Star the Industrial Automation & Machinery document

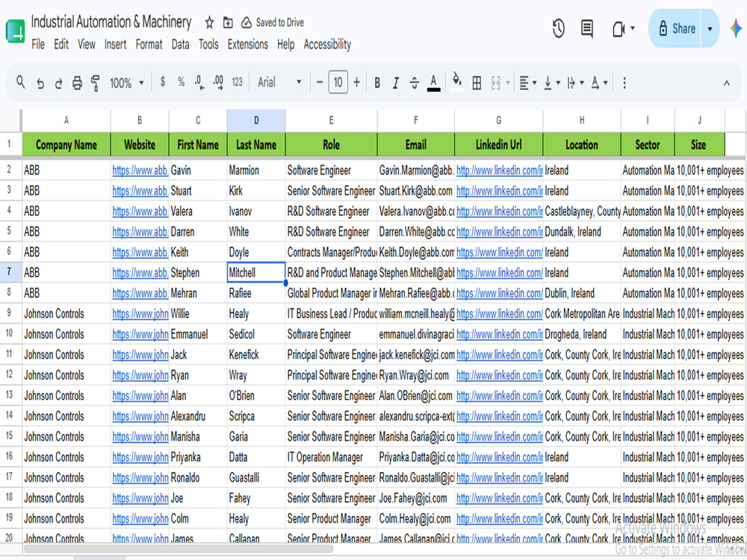pyautogui.click(x=209, y=22)
